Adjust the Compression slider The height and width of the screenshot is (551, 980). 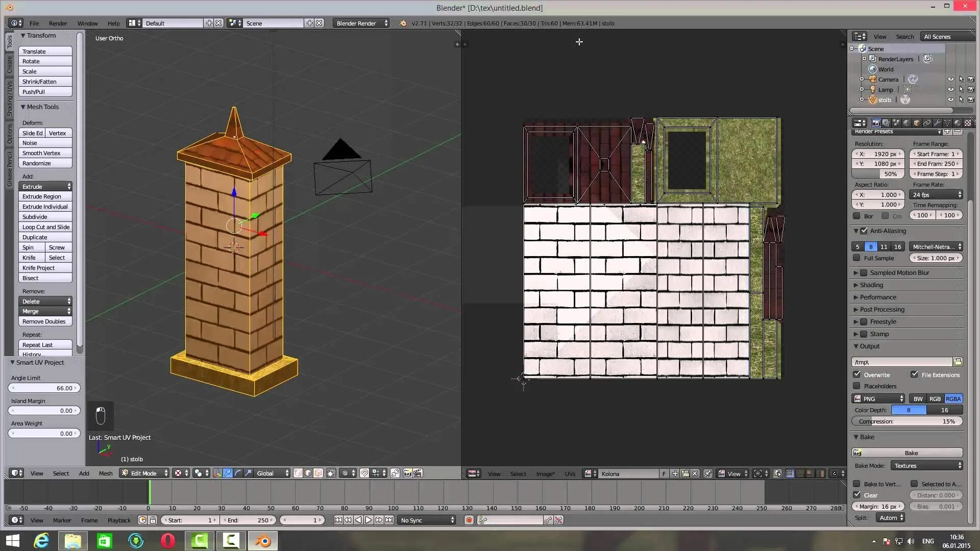(x=907, y=421)
